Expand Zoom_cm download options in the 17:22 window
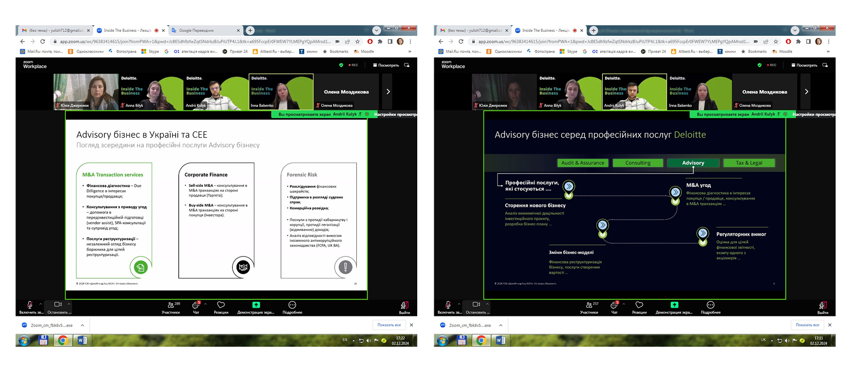The image size is (868, 372). pyautogui.click(x=82, y=325)
